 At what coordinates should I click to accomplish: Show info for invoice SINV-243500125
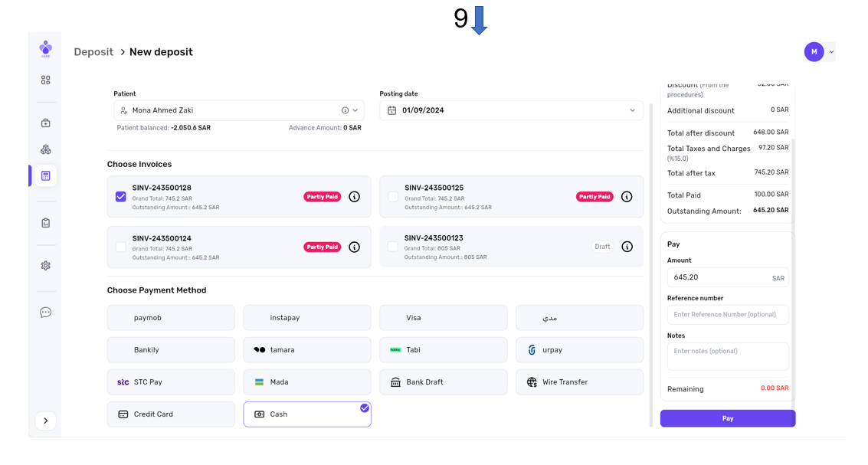[x=626, y=197]
